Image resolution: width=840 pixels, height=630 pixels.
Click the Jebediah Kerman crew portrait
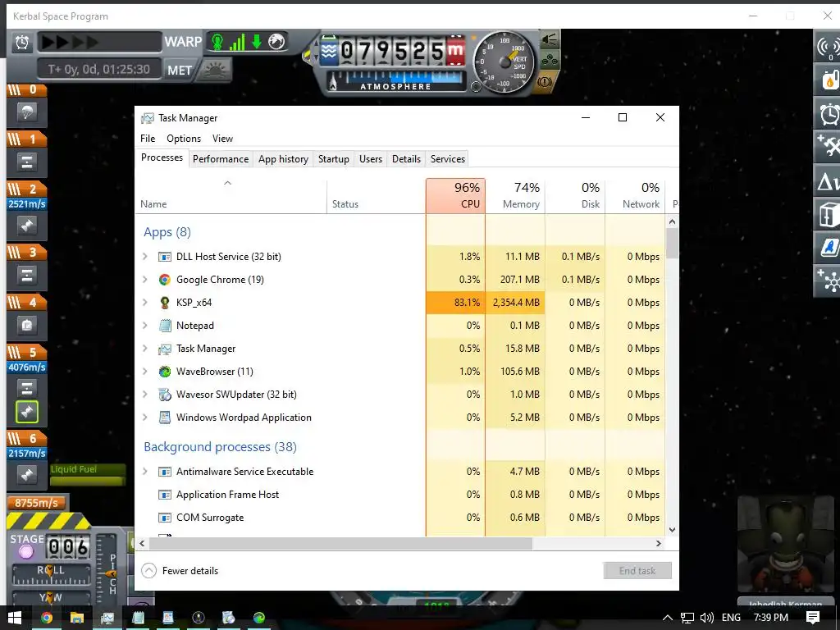pyautogui.click(x=785, y=545)
